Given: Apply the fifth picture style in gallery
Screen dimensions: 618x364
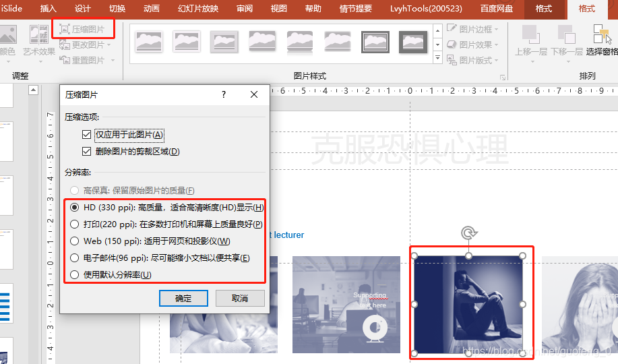Looking at the screenshot, I should click(x=299, y=41).
